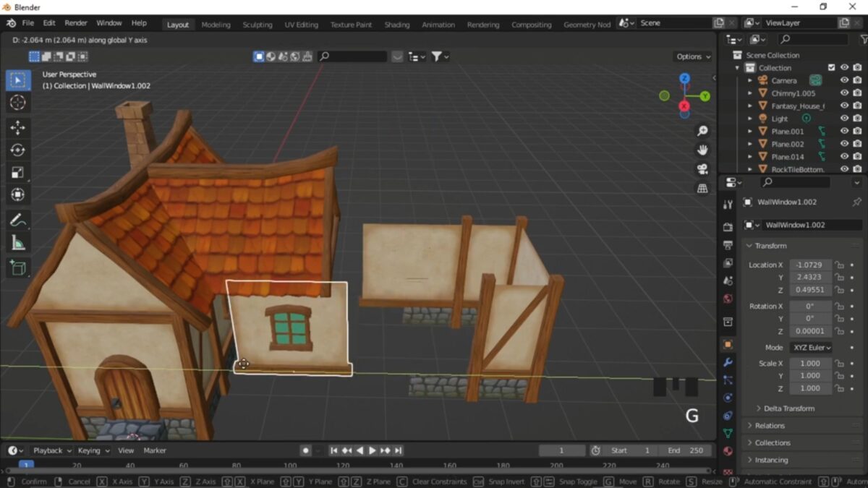Switch to the Shading workspace tab
Viewport: 868px width, 488px height.
coord(396,24)
